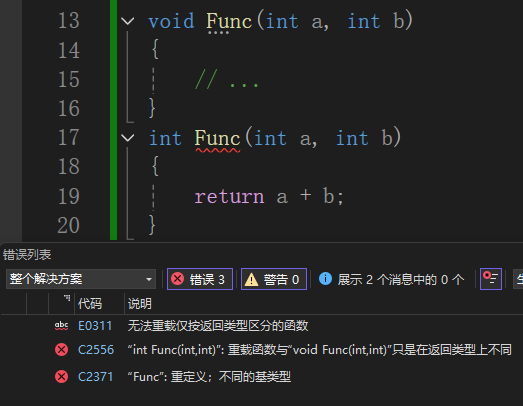Screen dimensions: 523x406
Task: Click the Func name on line 13
Action: coord(229,21)
